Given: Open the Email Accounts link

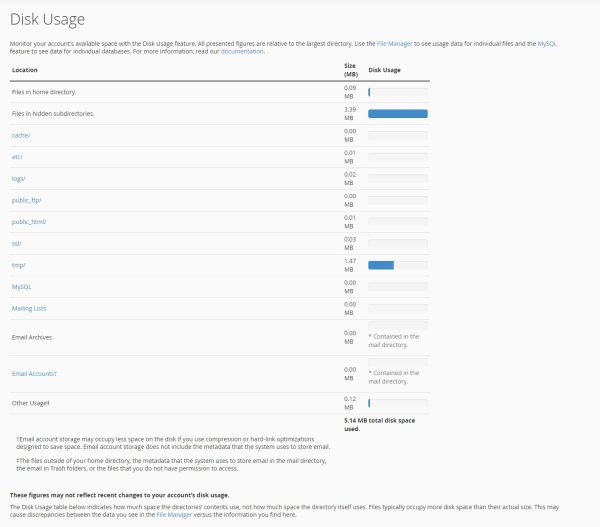Looking at the screenshot, I should point(34,374).
